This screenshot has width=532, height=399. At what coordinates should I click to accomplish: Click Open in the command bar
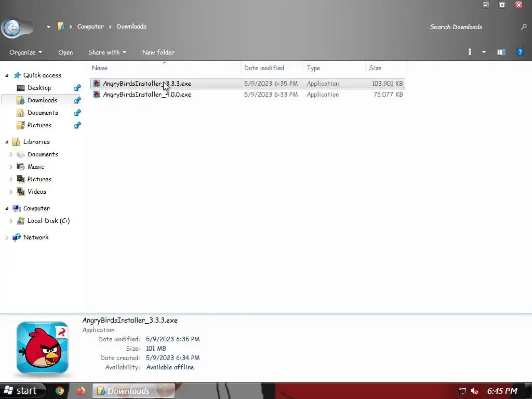coord(65,52)
